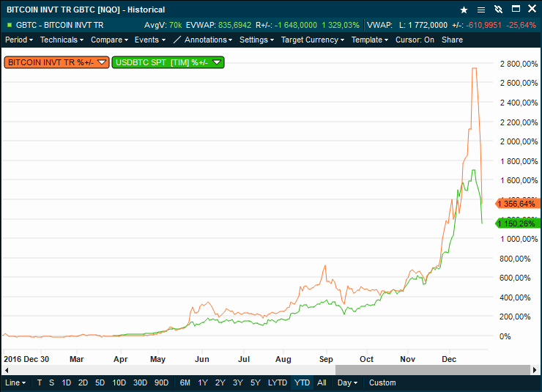Click the -25,64% change value
This screenshot has width=542, height=392.
pyautogui.click(x=521, y=25)
